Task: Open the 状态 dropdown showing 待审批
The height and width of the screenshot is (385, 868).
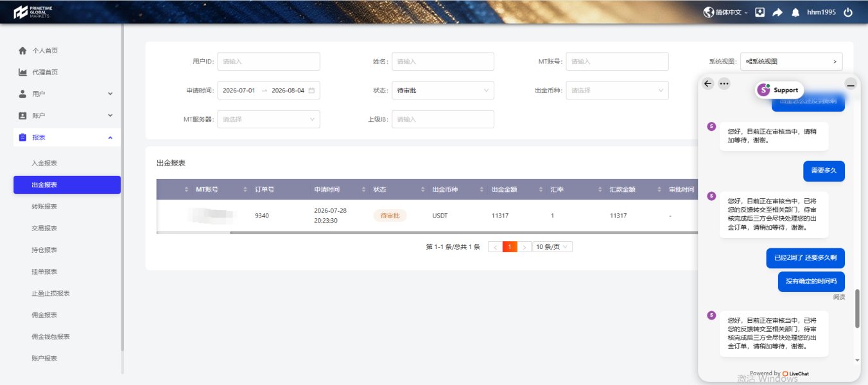Action: pos(443,90)
